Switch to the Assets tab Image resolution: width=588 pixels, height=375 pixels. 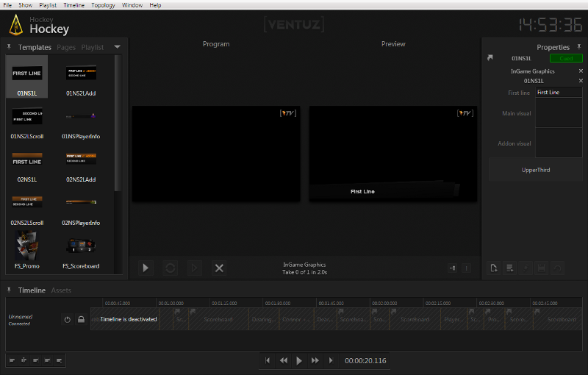(x=61, y=290)
